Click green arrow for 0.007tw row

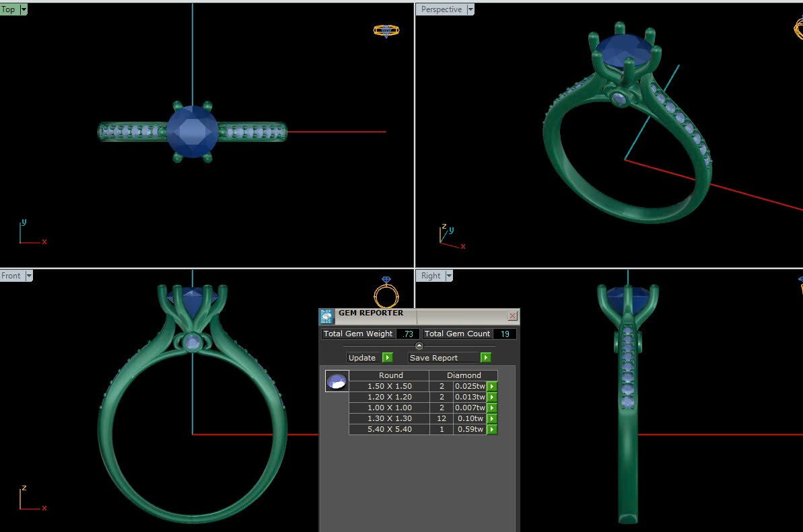point(492,408)
